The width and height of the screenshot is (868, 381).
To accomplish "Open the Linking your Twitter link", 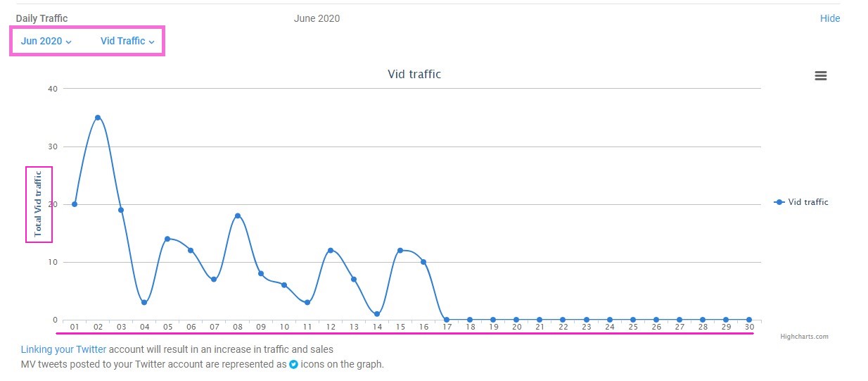I will point(63,349).
